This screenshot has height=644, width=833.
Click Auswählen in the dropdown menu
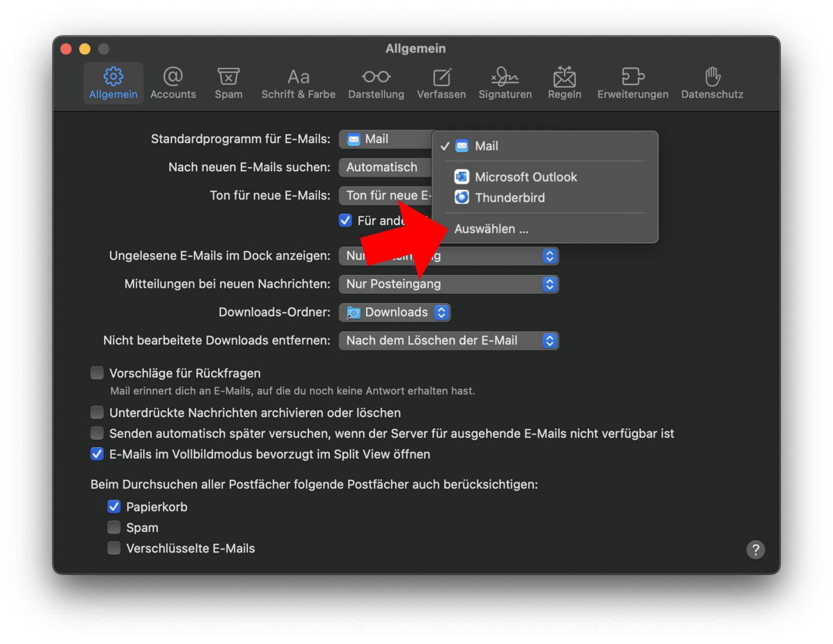(491, 228)
